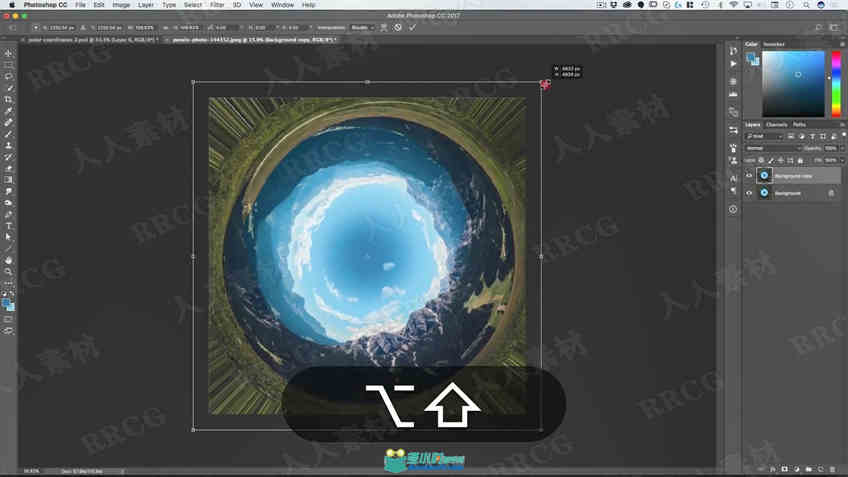Viewport: 848px width, 477px height.
Task: Select the Move tool
Action: point(8,54)
